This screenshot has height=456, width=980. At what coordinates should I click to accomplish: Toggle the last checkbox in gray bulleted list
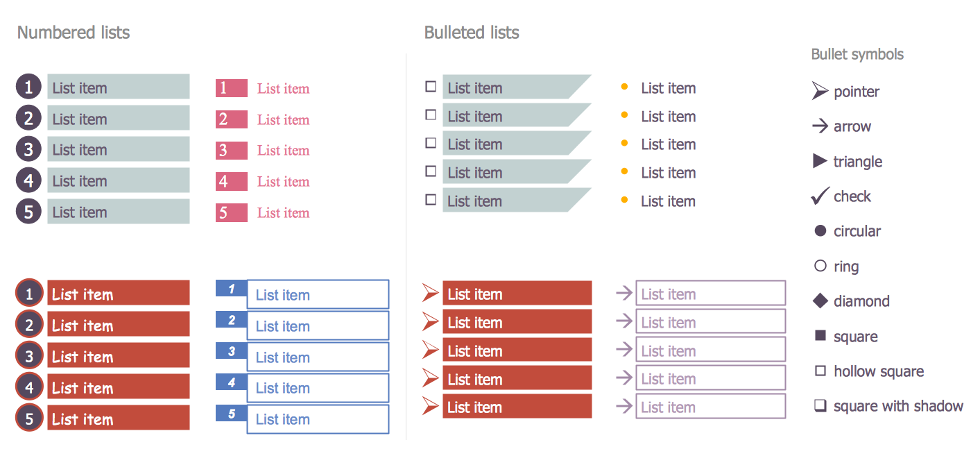[431, 200]
